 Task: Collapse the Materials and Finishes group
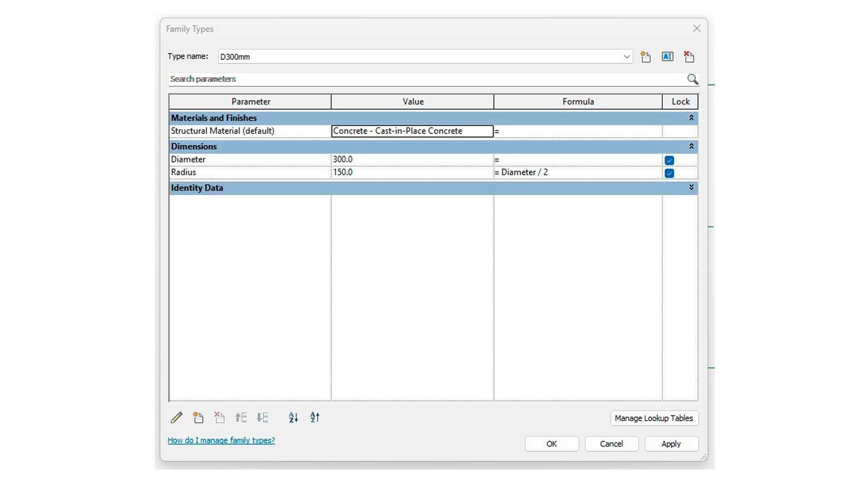(x=691, y=118)
